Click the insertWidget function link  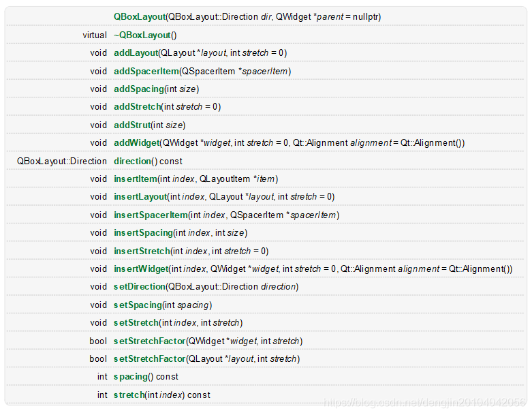141,268
